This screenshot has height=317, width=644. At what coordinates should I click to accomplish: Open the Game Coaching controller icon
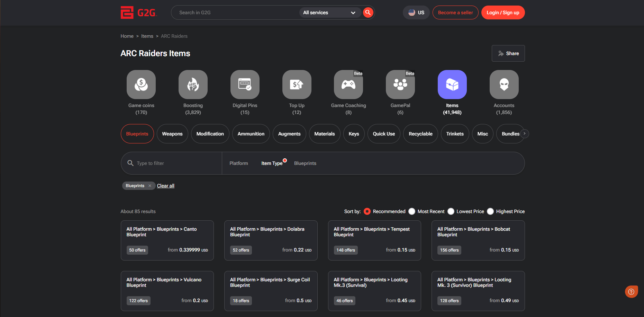348,85
